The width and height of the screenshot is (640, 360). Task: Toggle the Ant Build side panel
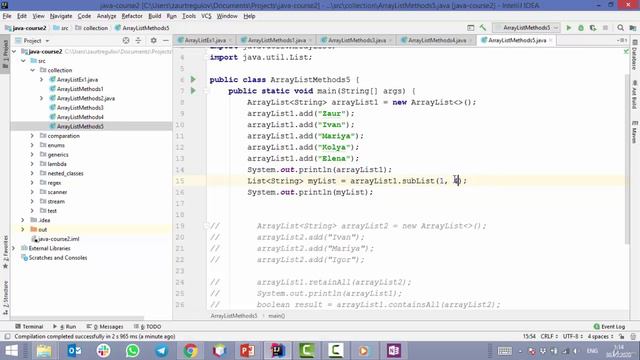coord(635,95)
